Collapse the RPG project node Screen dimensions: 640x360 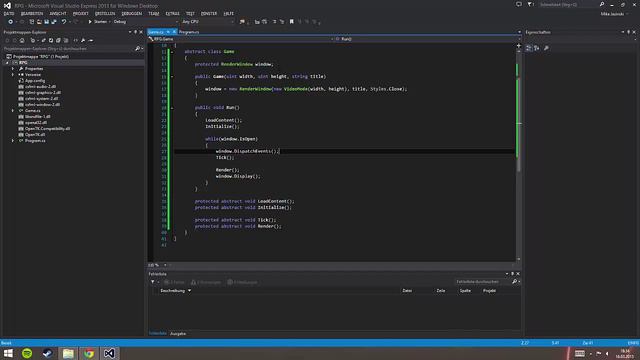[x=7, y=63]
